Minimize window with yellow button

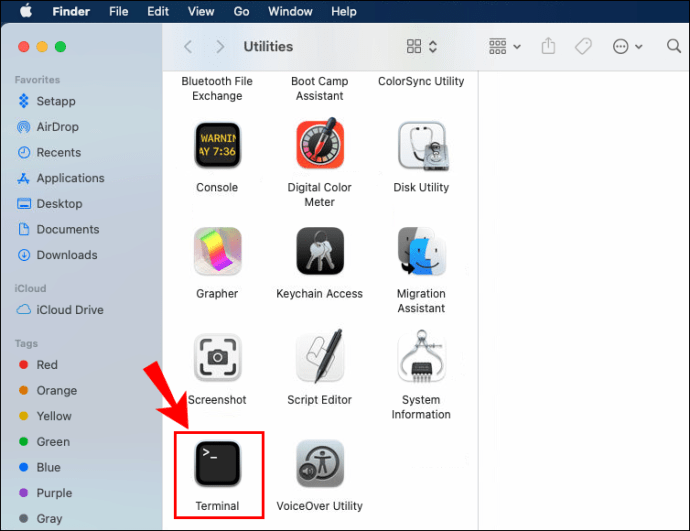coord(42,47)
